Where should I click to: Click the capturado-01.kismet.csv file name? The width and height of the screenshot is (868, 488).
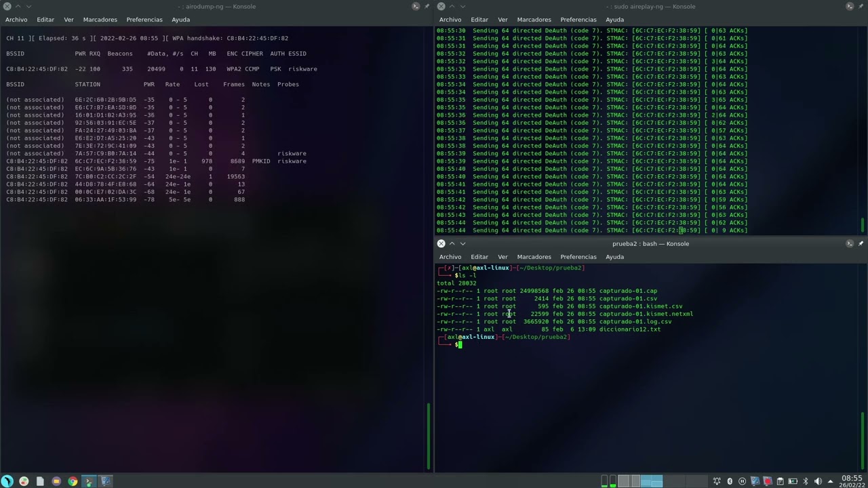641,306
